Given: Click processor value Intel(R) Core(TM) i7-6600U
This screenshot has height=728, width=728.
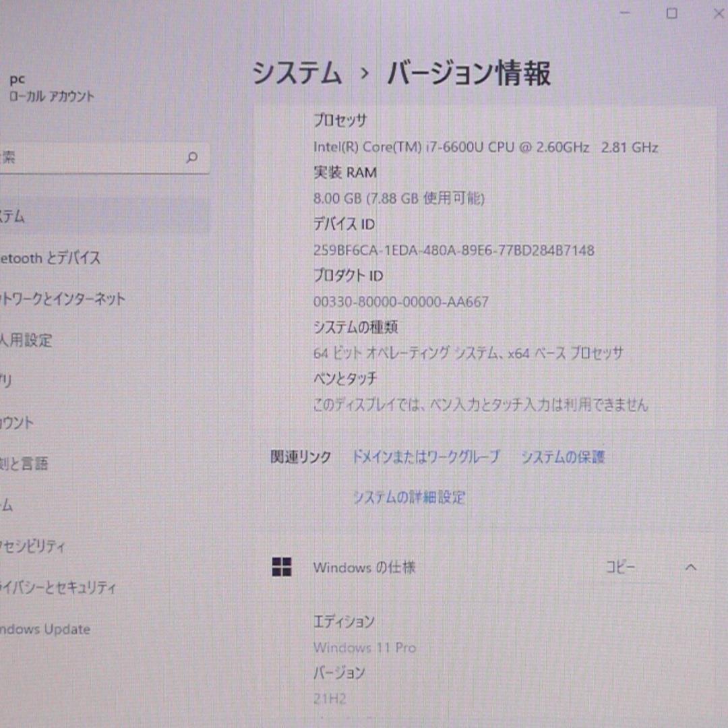Looking at the screenshot, I should (x=485, y=147).
